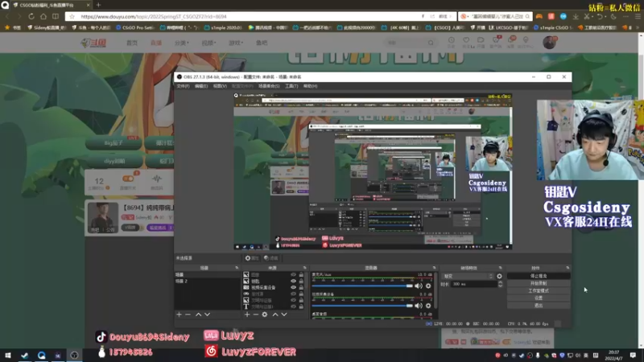This screenshot has width=644, height=362.
Task: Toggle lock on the last text source
Action: coord(301,306)
